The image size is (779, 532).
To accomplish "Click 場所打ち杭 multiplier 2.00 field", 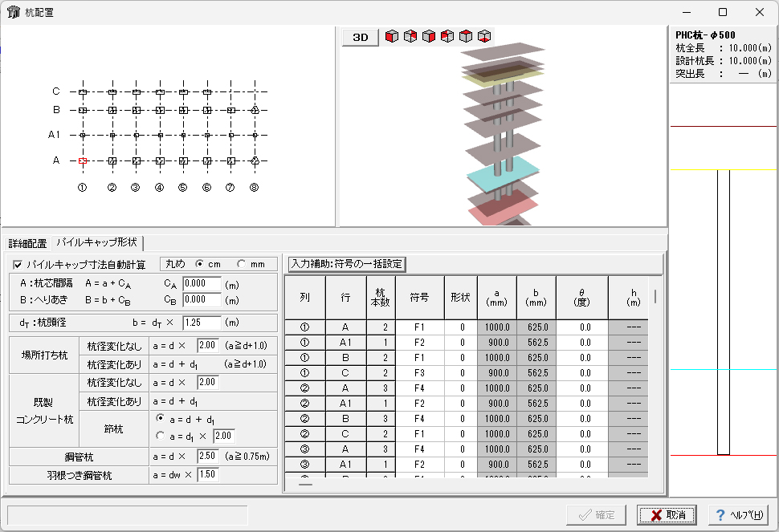I will [x=208, y=345].
